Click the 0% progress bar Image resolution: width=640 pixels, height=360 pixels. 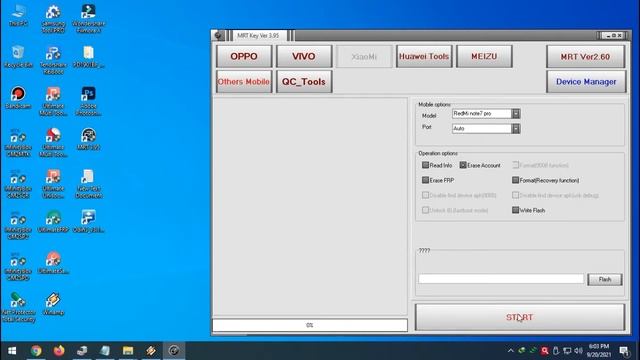click(x=310, y=325)
